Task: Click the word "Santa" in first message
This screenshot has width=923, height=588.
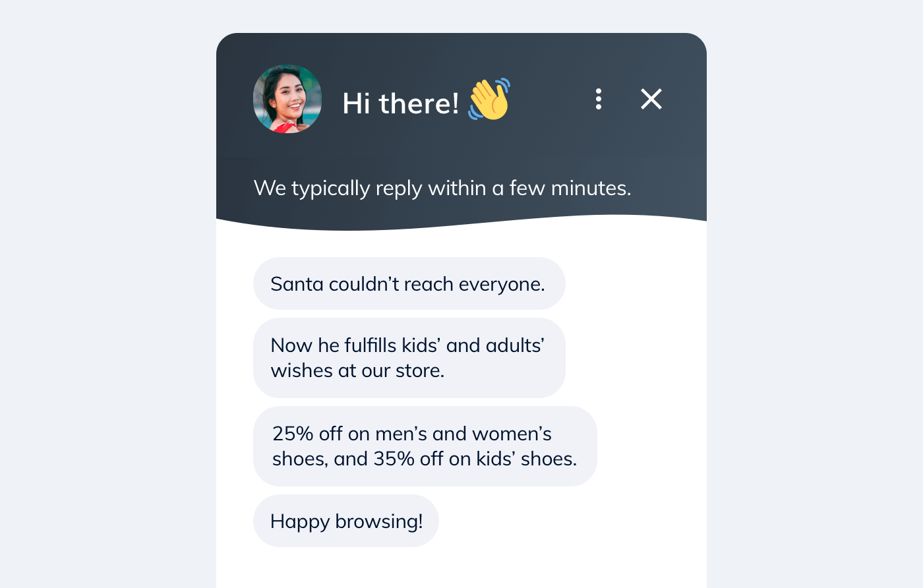Action: [x=297, y=284]
